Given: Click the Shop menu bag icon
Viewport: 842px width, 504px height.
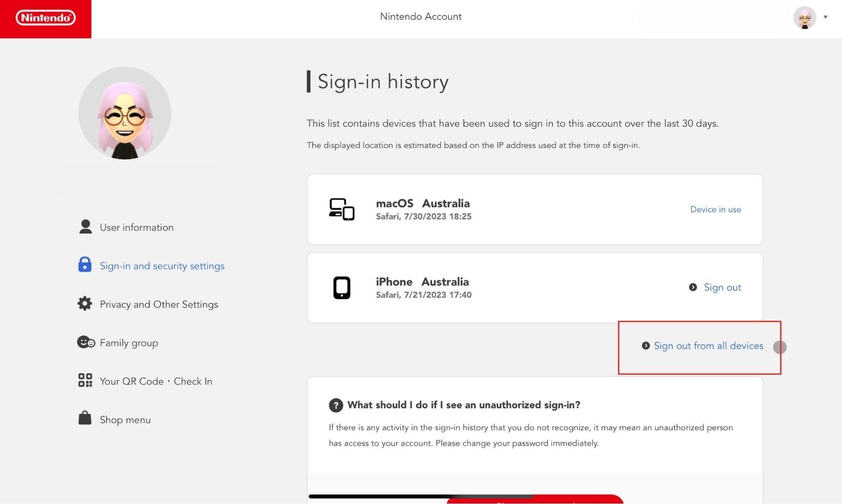Looking at the screenshot, I should pos(85,418).
